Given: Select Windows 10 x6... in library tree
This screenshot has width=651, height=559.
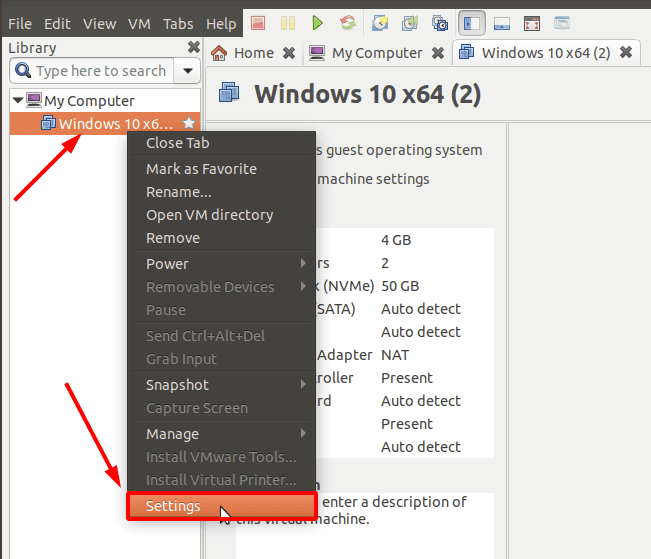Looking at the screenshot, I should pos(105,123).
